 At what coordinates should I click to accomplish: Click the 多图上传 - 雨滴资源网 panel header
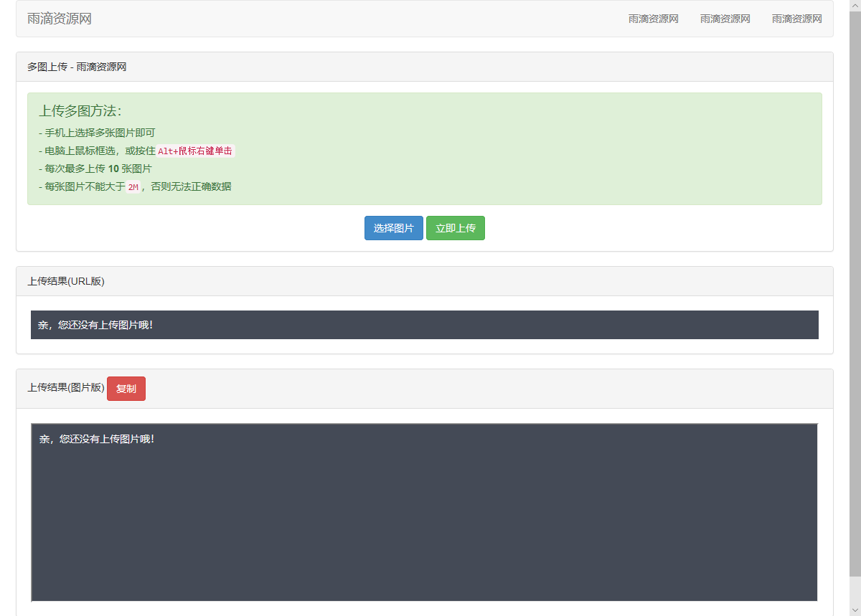coord(77,67)
